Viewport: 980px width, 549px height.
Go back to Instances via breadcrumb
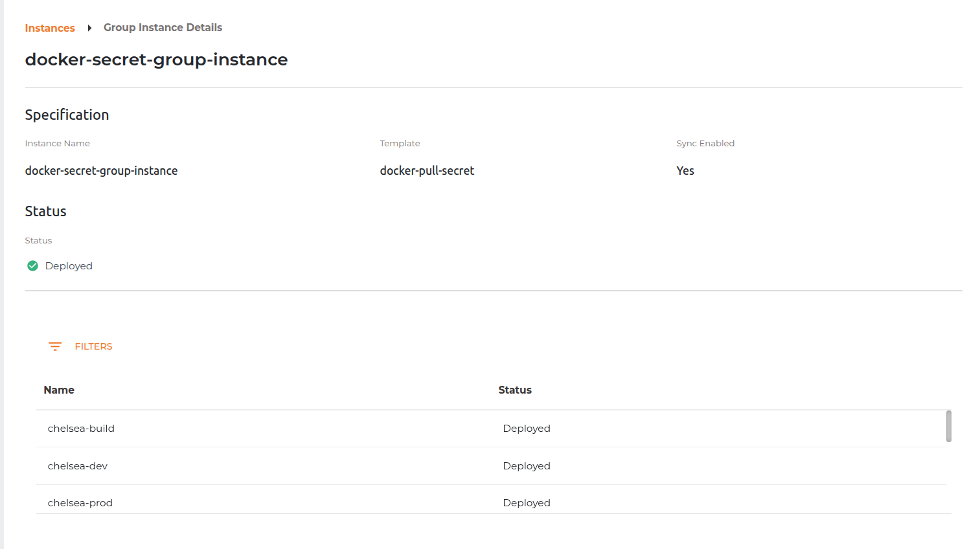pos(50,28)
